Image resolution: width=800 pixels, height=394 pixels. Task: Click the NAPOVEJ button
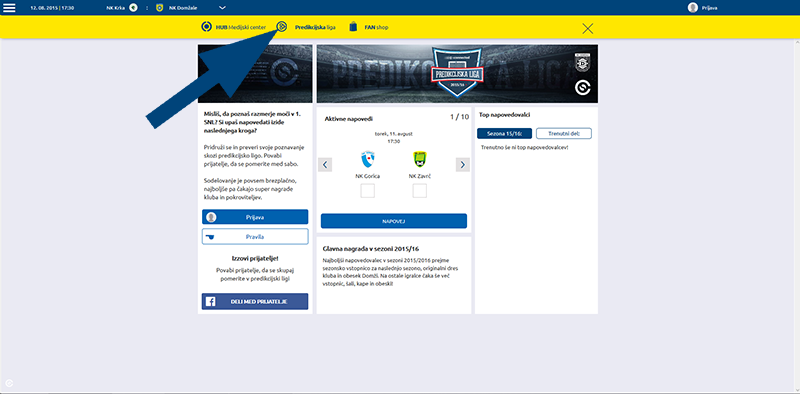[394, 221]
